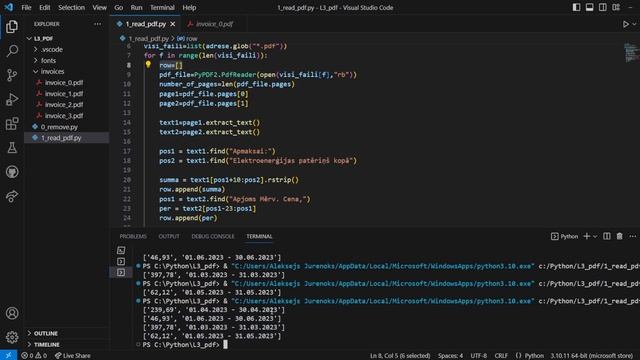Open the File menu
Screen dimensions: 640x360
[26, 7]
